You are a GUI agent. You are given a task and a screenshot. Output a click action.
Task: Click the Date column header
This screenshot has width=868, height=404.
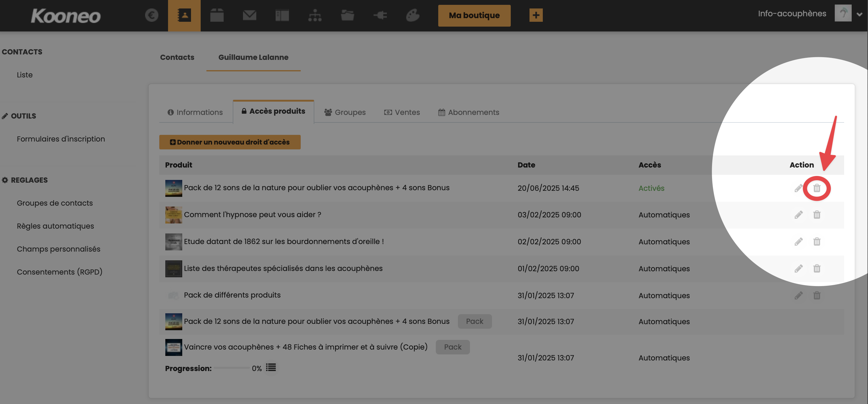(x=526, y=165)
